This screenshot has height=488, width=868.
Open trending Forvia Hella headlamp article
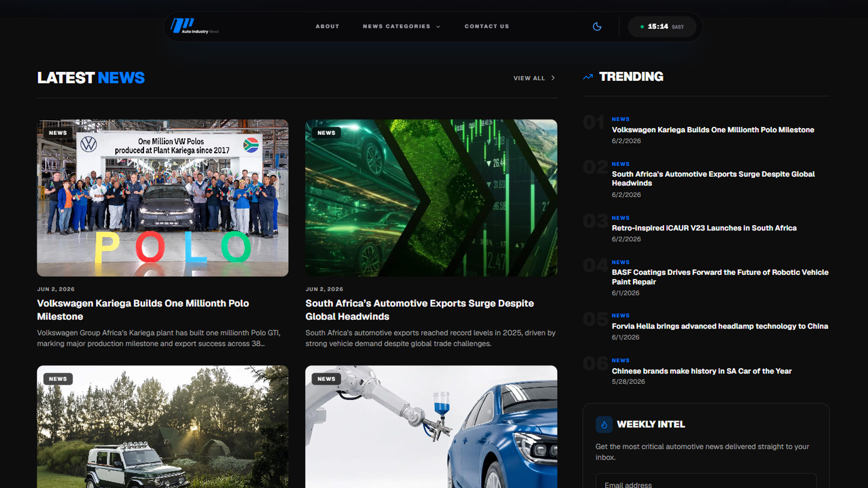[720, 326]
